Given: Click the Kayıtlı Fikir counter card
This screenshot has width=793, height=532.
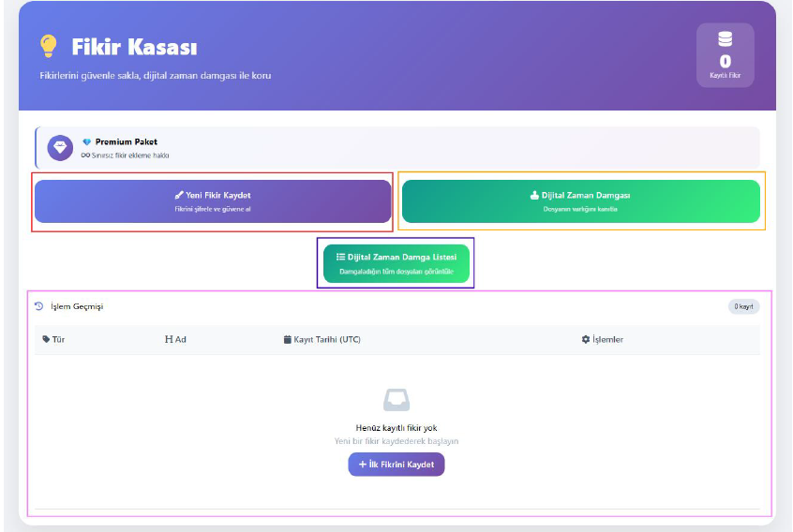Looking at the screenshot, I should click(x=726, y=55).
